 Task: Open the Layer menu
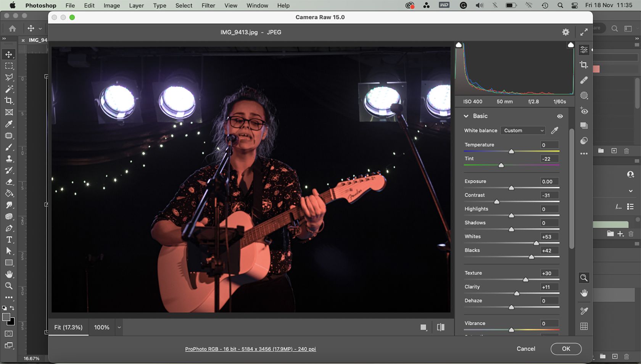[136, 5]
